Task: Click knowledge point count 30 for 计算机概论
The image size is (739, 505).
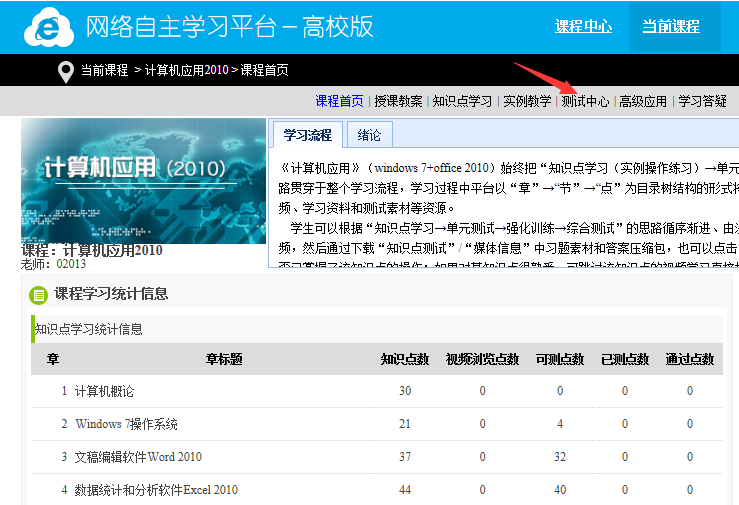Action: [405, 391]
